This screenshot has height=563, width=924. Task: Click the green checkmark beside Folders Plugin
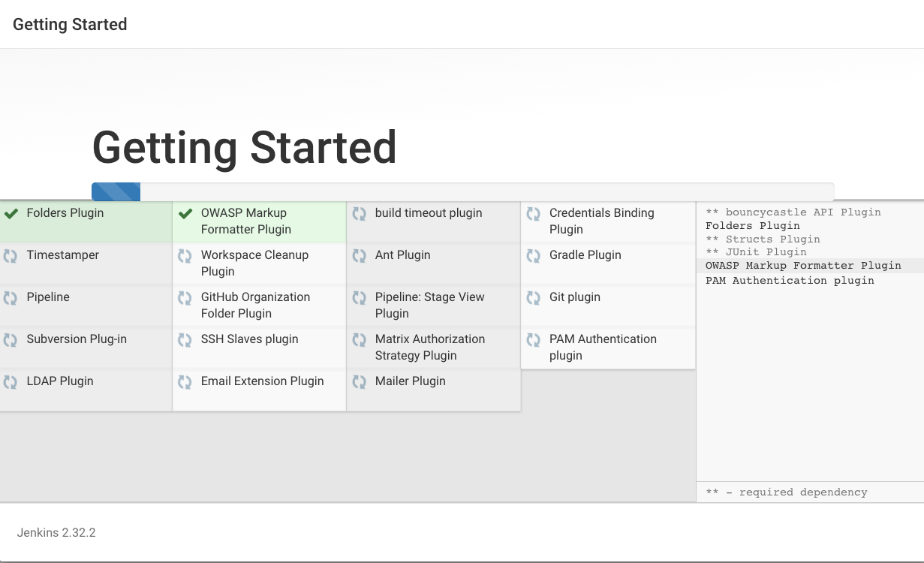click(x=11, y=214)
